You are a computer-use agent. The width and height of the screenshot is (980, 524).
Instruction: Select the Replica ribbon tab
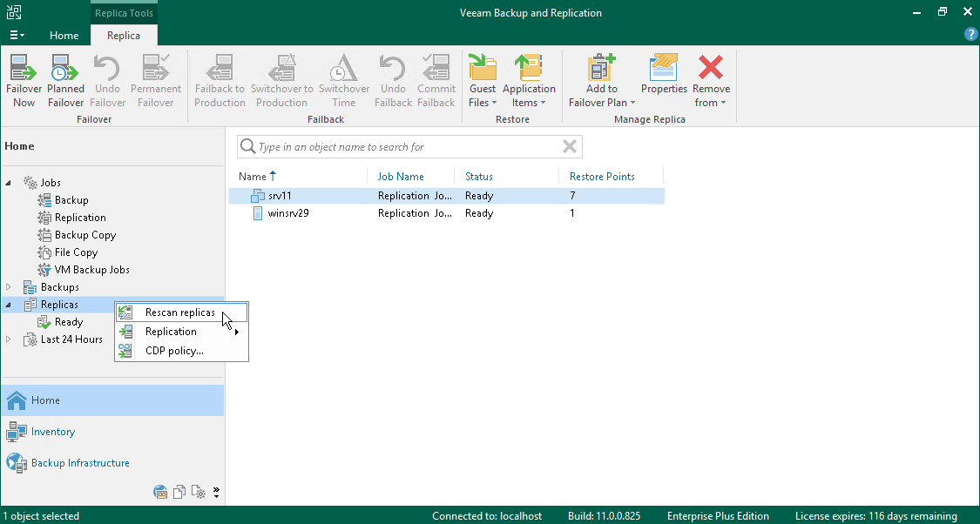(x=124, y=36)
